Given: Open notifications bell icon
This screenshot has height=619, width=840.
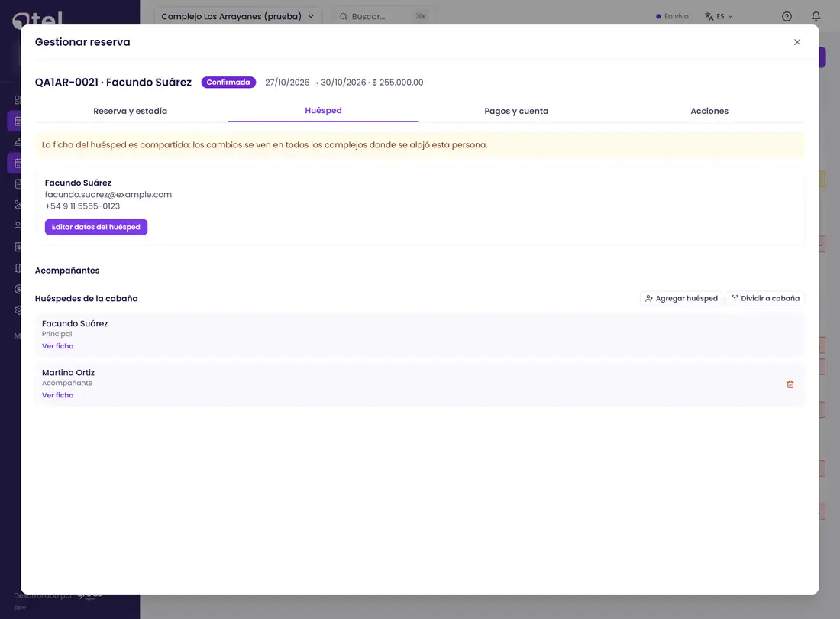Looking at the screenshot, I should [816, 17].
